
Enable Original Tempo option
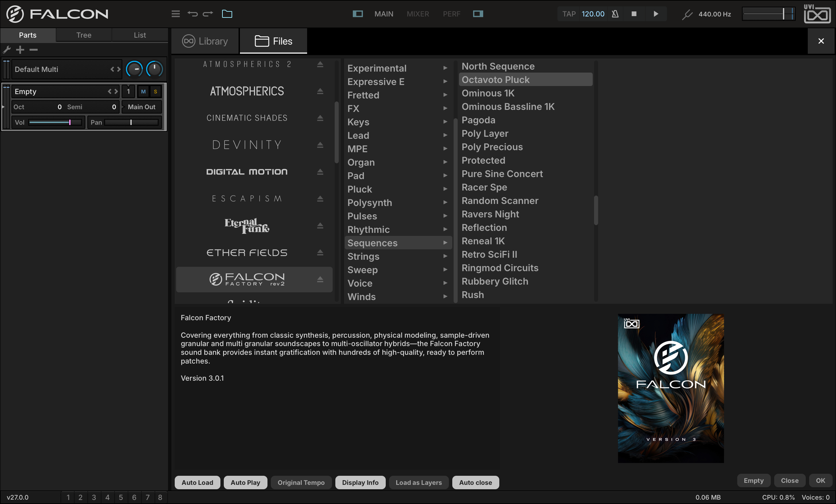pos(301,482)
